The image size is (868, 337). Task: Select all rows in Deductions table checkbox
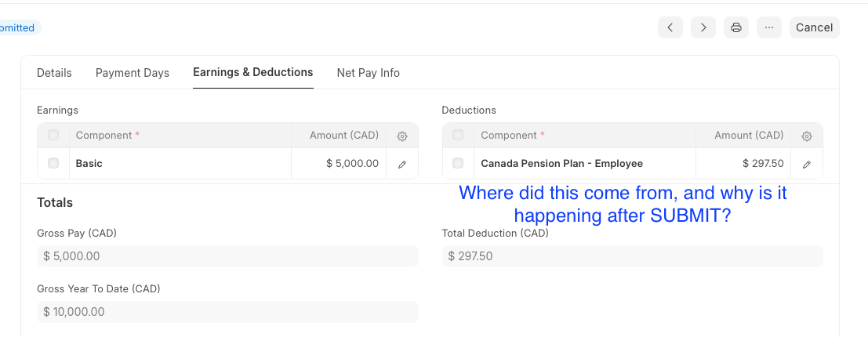click(x=458, y=135)
